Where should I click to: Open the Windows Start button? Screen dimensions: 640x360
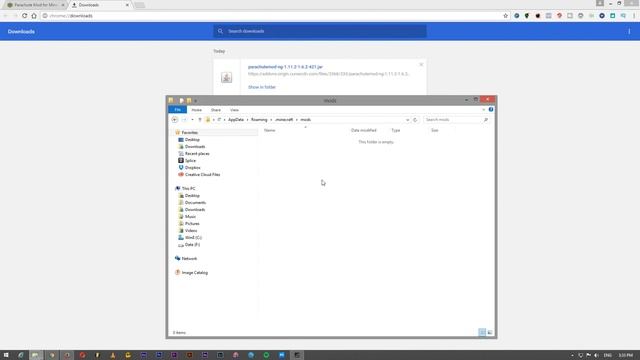click(6, 355)
